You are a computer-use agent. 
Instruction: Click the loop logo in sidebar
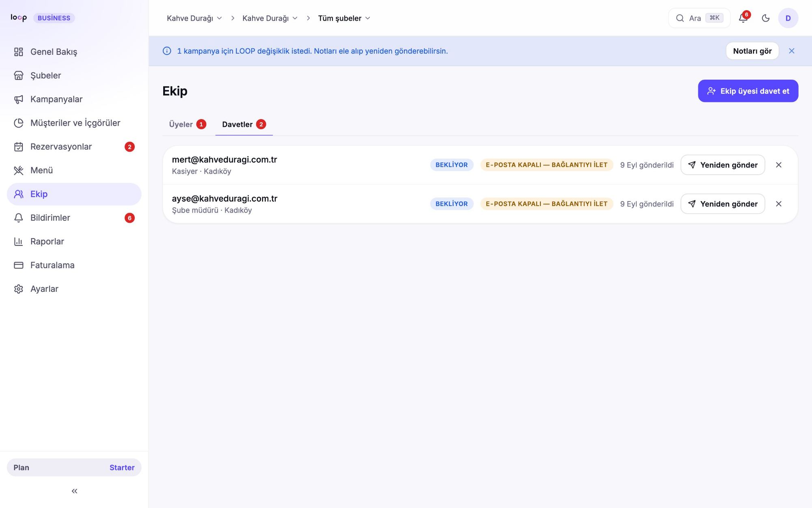tap(19, 18)
